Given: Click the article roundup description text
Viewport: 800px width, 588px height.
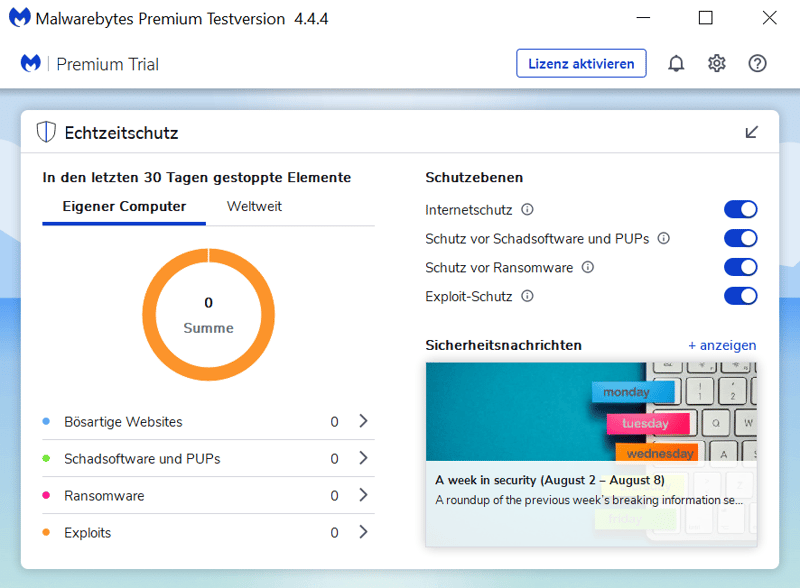Looking at the screenshot, I should tap(589, 500).
